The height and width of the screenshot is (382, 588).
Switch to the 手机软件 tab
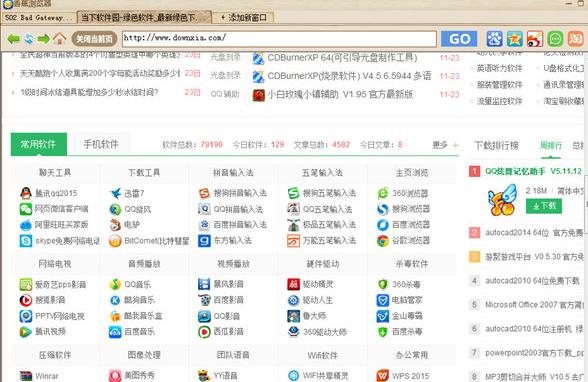click(100, 144)
